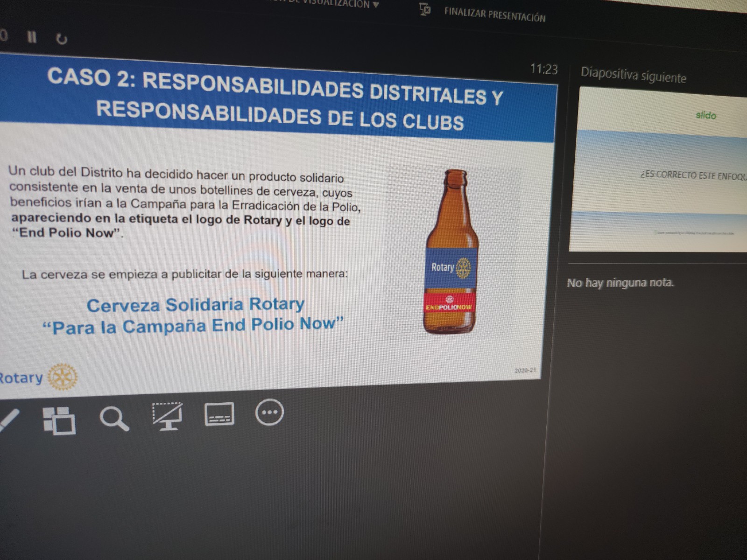Show all slides grid view
This screenshot has height=560, width=747.
click(x=59, y=420)
